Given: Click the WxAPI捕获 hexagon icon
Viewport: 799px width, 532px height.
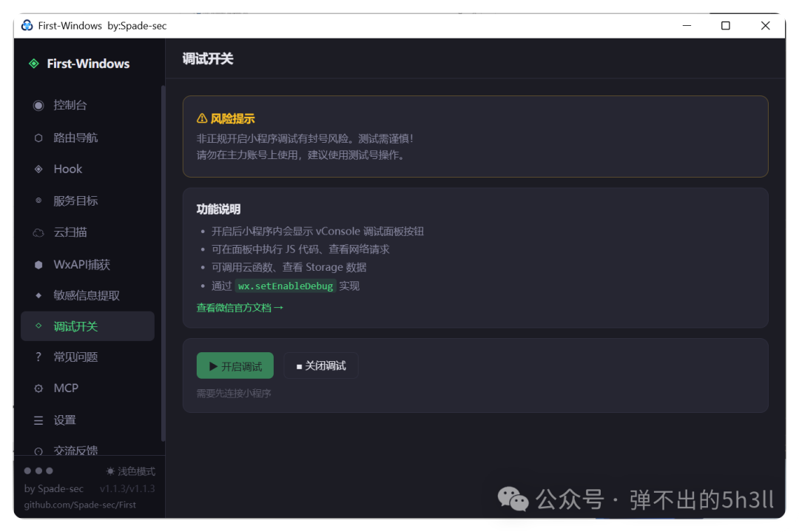Looking at the screenshot, I should 38,264.
